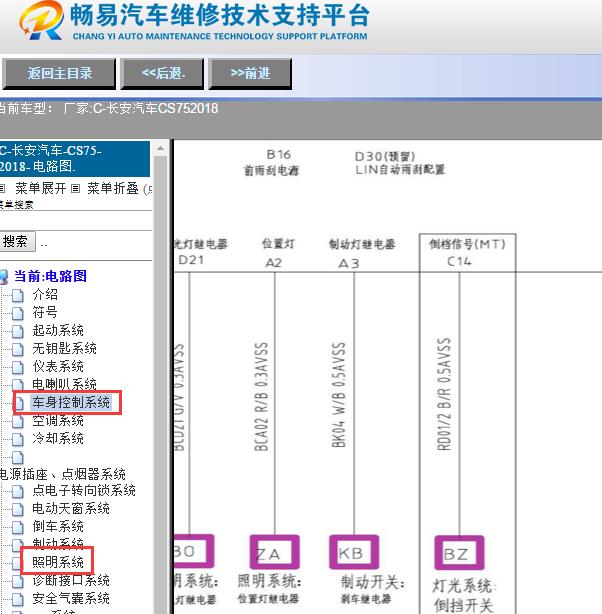This screenshot has width=602, height=614.
Task: Click the page icon beside 起动系统
Action: pyautogui.click(x=18, y=331)
